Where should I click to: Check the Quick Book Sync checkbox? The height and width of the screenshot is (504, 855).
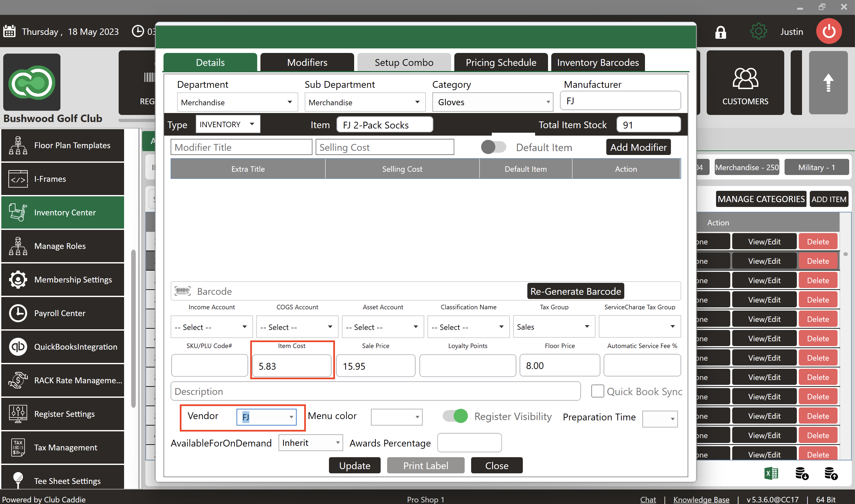coord(597,391)
